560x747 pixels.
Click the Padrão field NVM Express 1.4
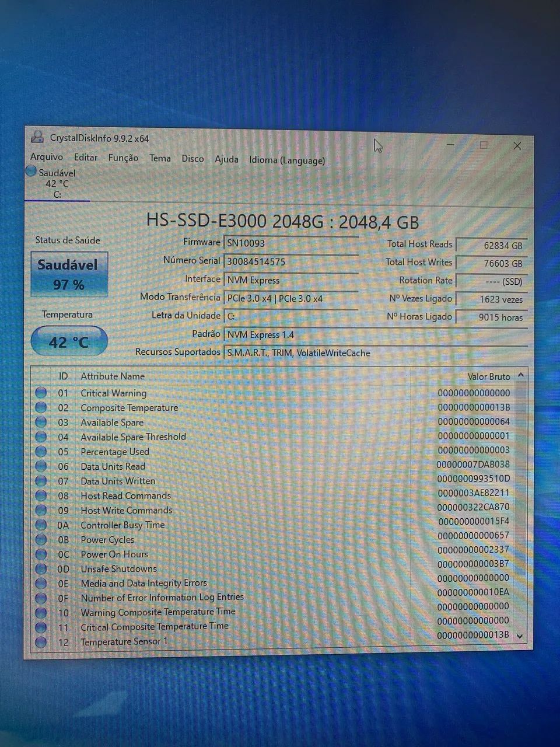coord(376,334)
